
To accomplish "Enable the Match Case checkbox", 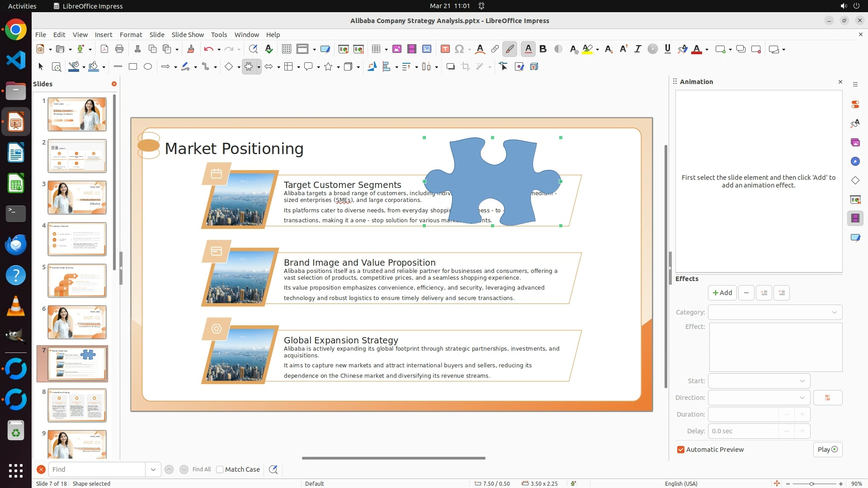I will point(220,469).
